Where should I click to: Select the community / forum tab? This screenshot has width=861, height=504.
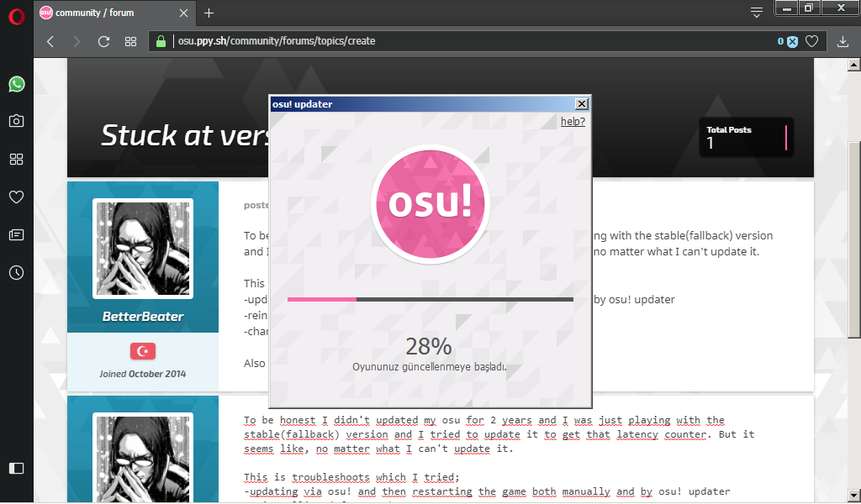pos(114,13)
